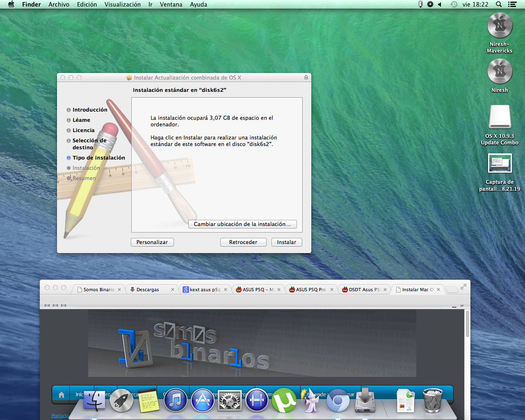Close the Instalar Mac O tab
525x420 pixels.
click(x=438, y=290)
